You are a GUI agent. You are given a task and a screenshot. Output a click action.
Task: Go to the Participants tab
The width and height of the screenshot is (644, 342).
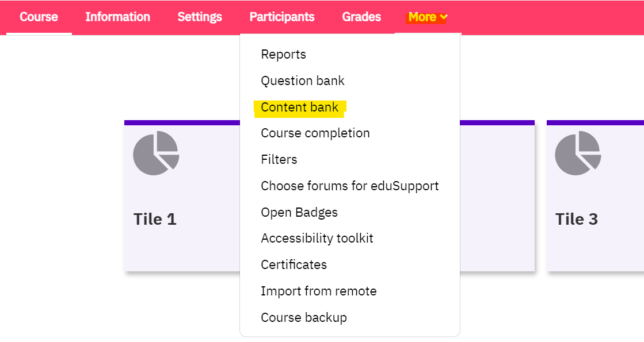click(x=282, y=17)
